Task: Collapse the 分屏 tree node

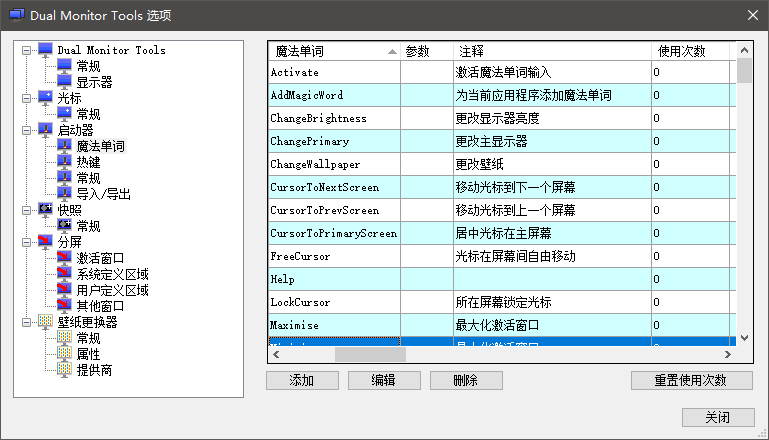Action: tap(26, 242)
